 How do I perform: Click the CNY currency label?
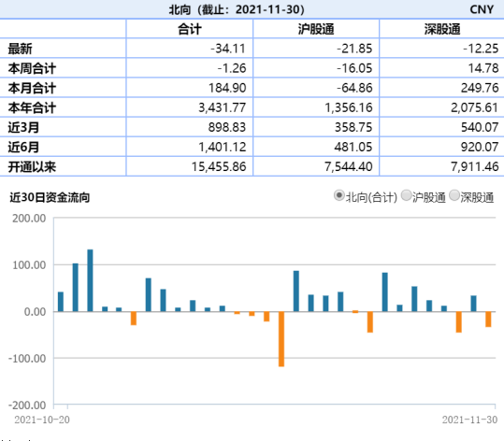click(x=482, y=9)
